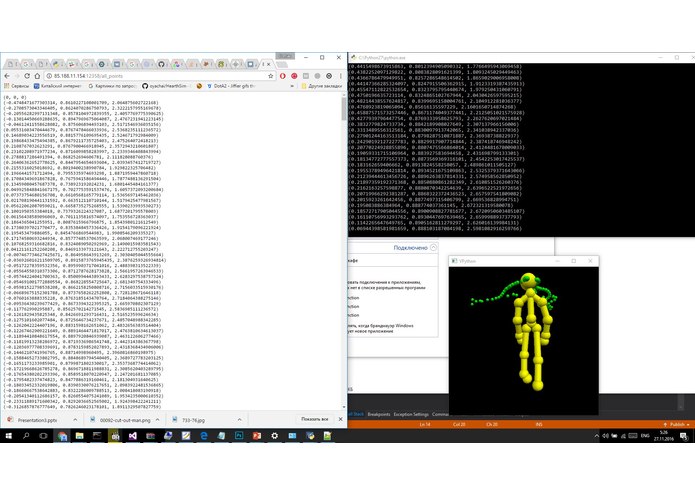The height and width of the screenshot is (494, 695).
Task: Switch to the Python-logo tab in Chrome
Action: [56, 64]
